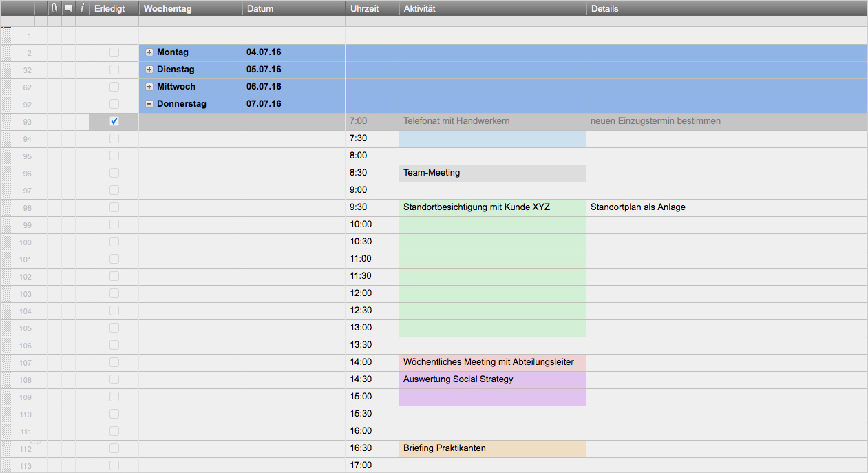Expand the Montag group
Screen dimensions: 868x473
[149, 52]
